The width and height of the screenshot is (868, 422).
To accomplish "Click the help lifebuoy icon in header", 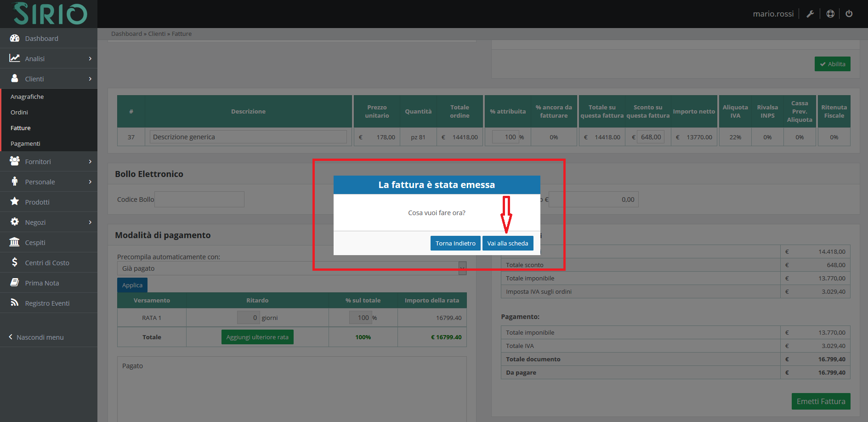I will tap(830, 14).
